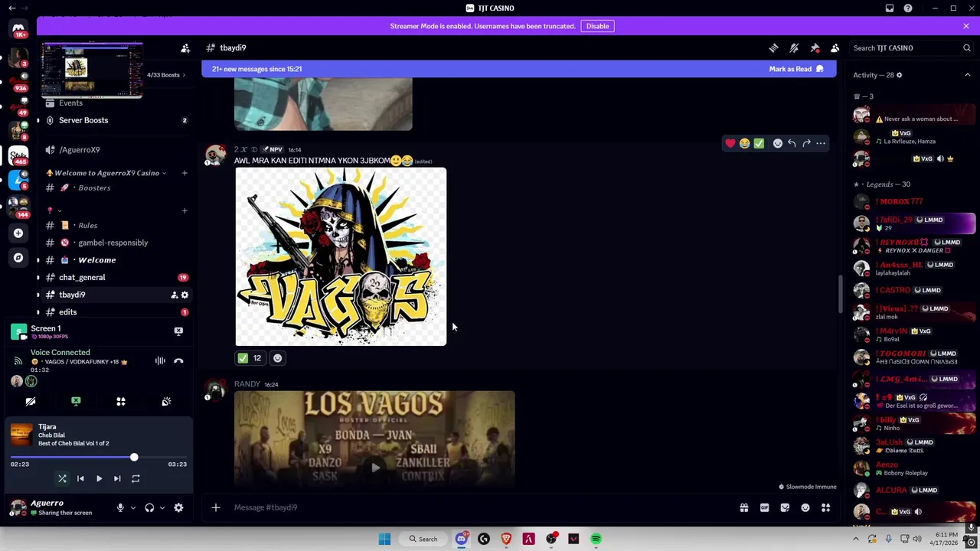
Task: Toggle screen share button
Action: 76,402
